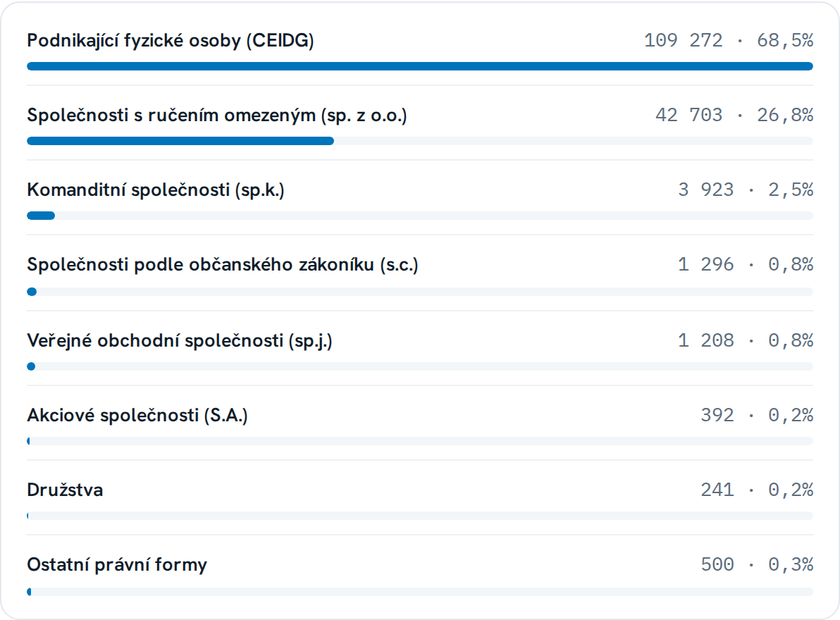
Task: Select the count 500
Action: click(x=717, y=564)
